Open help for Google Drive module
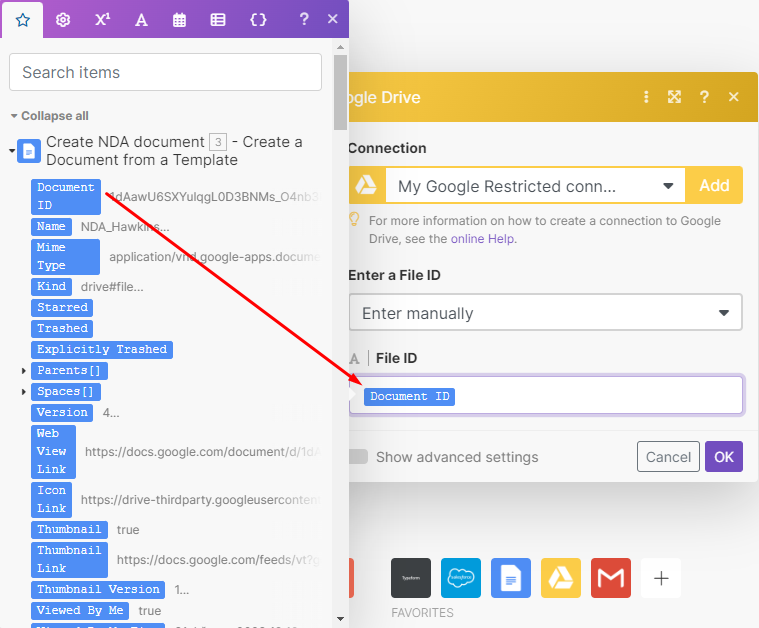 pos(704,97)
